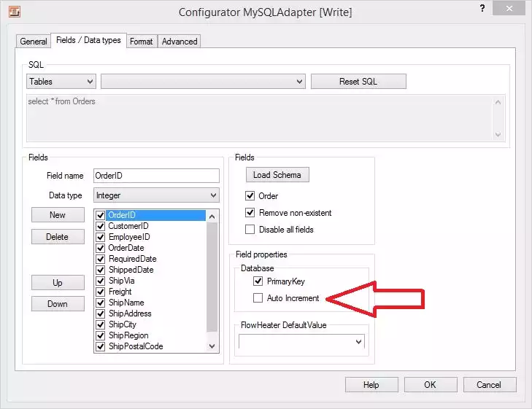Expand the Data type Integer dropdown
The image size is (532, 409).
(156, 195)
